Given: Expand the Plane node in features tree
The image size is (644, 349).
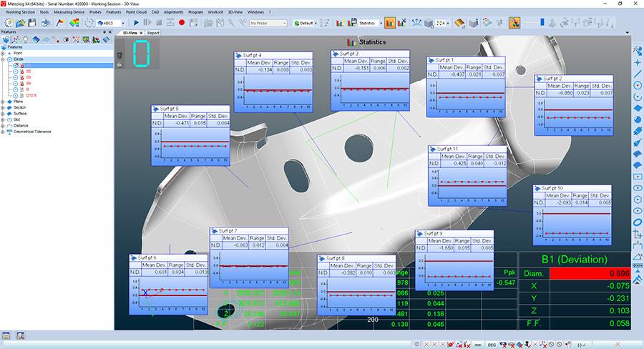Looking at the screenshot, I should point(4,102).
